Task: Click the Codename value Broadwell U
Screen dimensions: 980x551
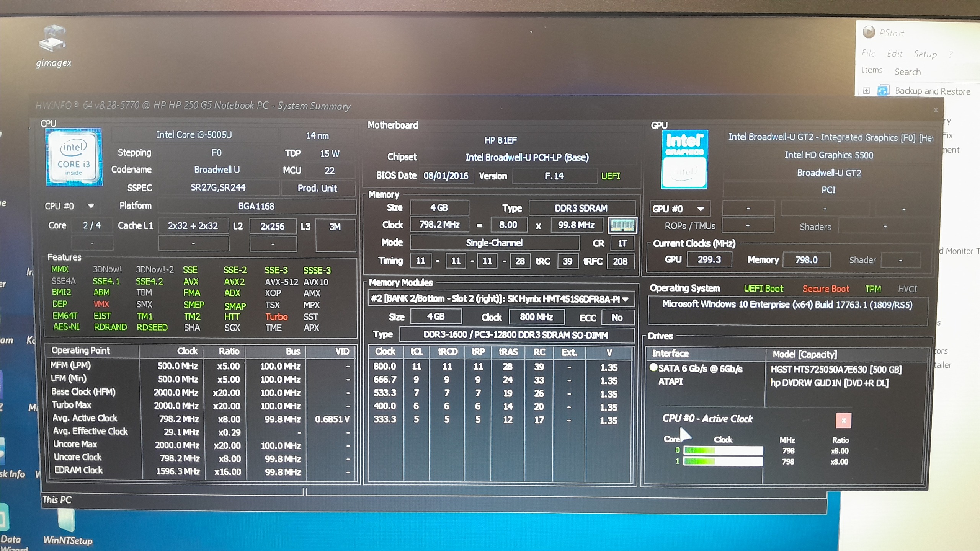Action: (217, 170)
